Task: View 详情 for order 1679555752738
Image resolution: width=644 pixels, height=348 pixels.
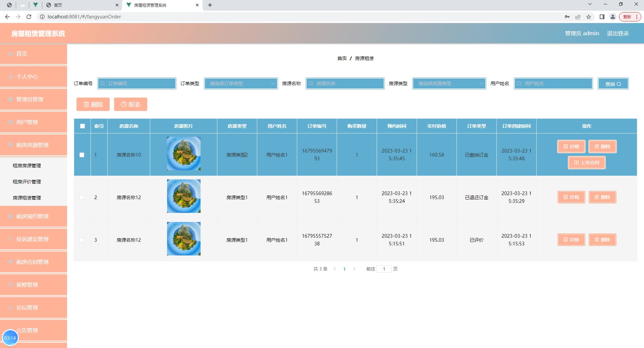Action: pos(571,240)
